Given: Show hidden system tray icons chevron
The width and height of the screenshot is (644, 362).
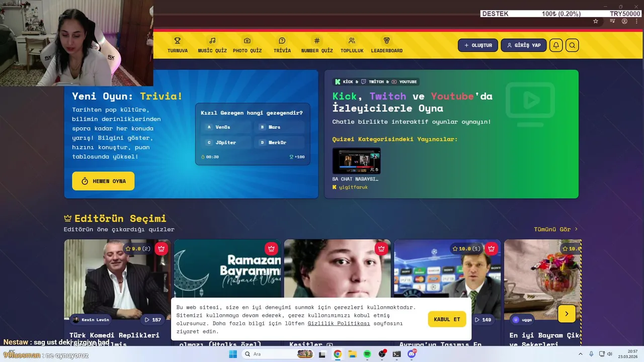Looking at the screenshot, I should click(x=580, y=354).
